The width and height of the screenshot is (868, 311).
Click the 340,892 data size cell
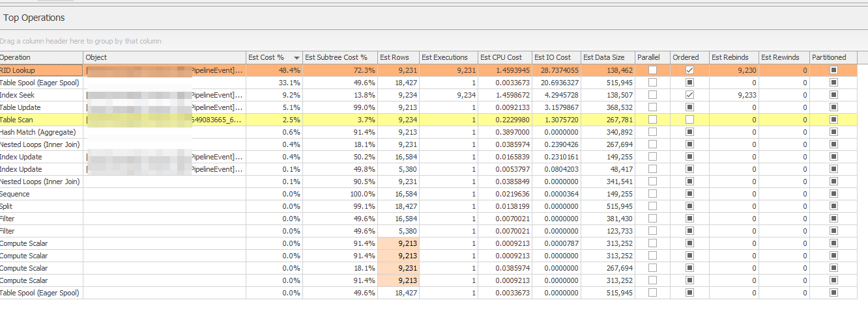coord(607,132)
